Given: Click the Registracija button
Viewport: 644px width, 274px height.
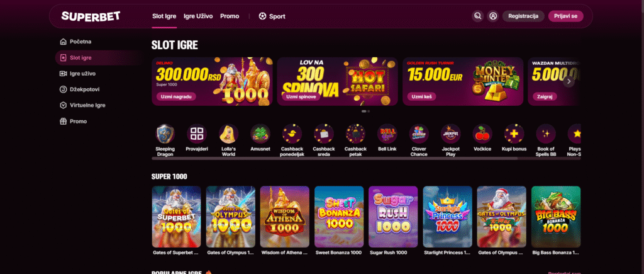Looking at the screenshot, I should pos(523,16).
